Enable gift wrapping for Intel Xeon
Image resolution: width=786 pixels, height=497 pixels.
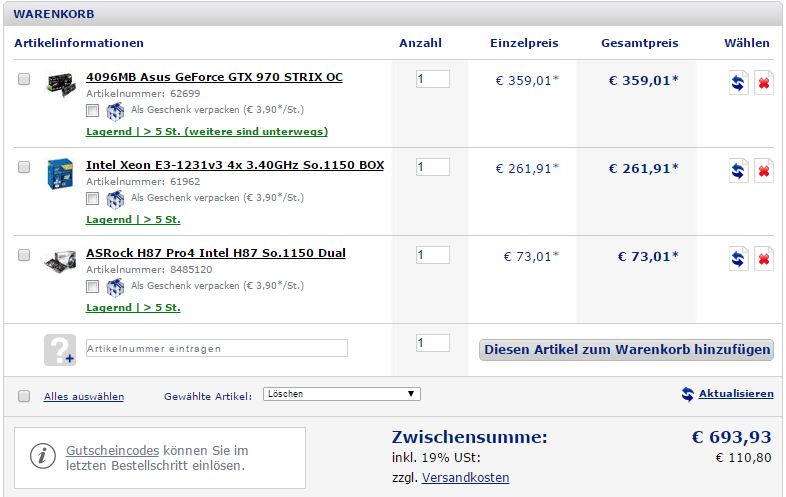pyautogui.click(x=92, y=198)
